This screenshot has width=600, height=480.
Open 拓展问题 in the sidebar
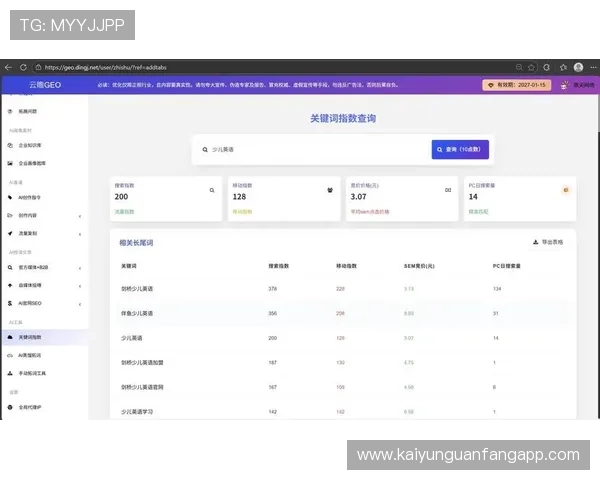pyautogui.click(x=28, y=111)
